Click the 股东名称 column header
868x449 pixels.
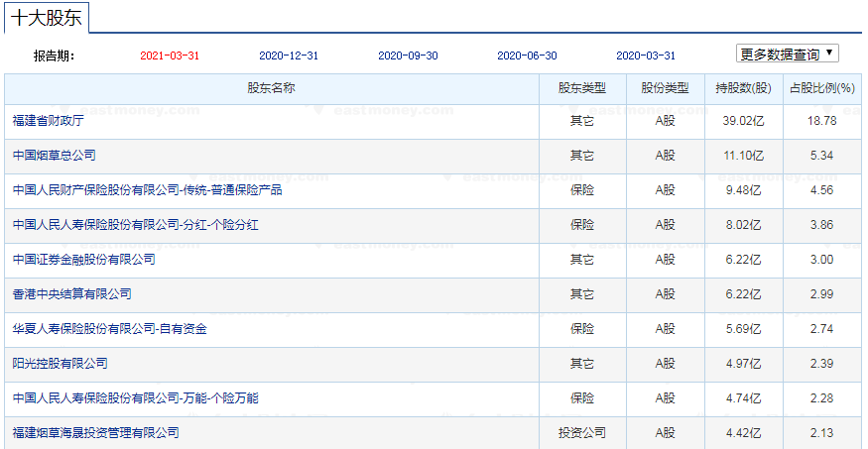tap(271, 88)
